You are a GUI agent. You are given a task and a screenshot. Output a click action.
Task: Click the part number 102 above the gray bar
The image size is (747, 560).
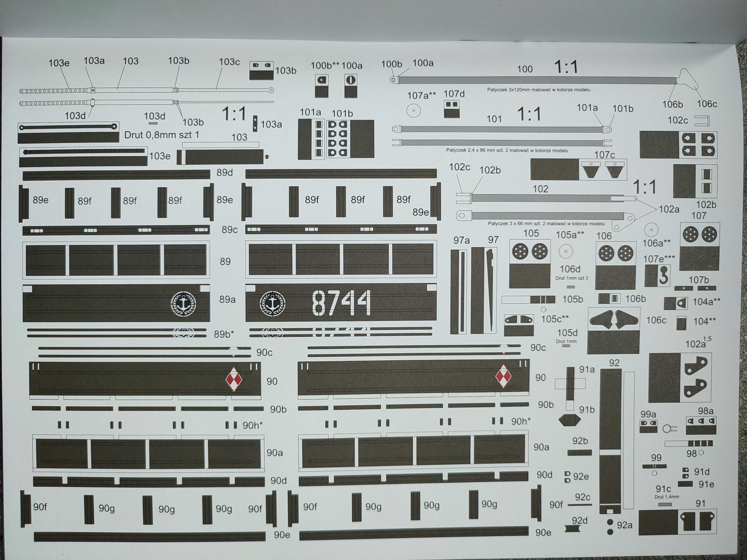tap(540, 189)
